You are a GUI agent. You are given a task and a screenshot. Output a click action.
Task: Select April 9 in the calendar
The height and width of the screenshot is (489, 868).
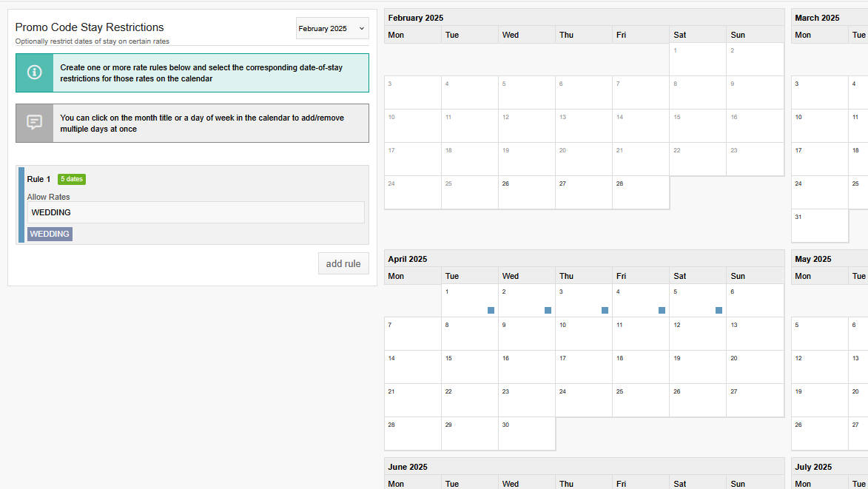tap(526, 334)
